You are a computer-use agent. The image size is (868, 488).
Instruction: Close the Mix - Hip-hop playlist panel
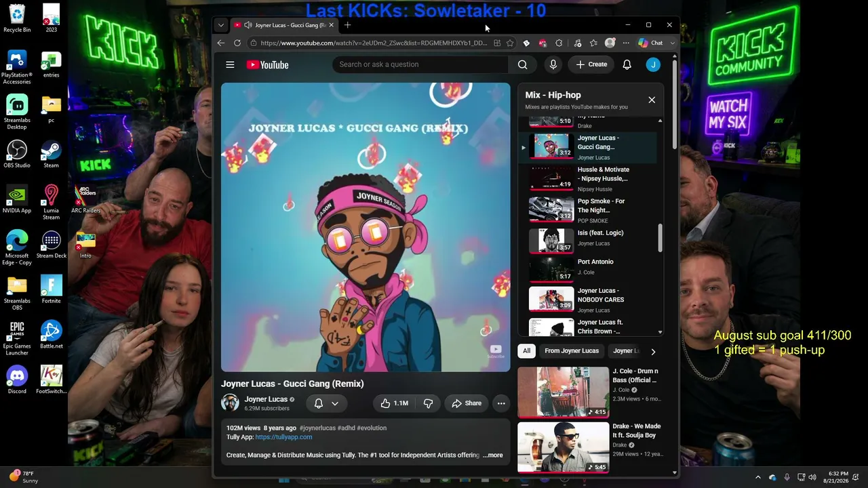tap(652, 100)
